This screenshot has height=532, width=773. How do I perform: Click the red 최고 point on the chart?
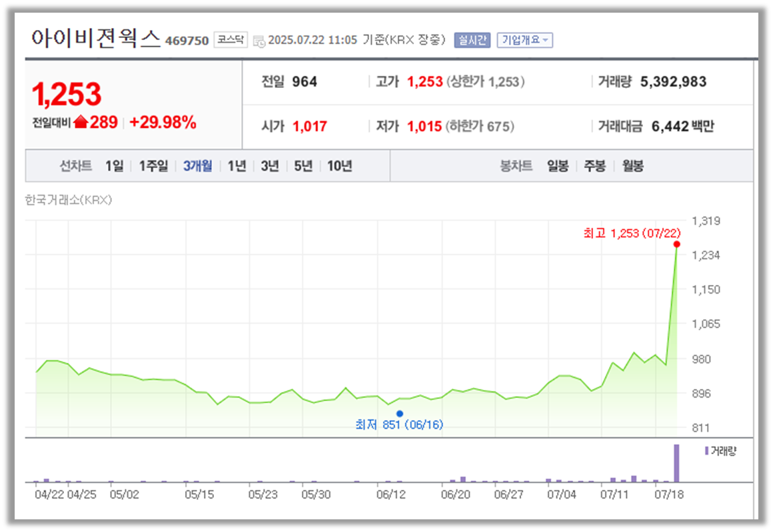677,244
